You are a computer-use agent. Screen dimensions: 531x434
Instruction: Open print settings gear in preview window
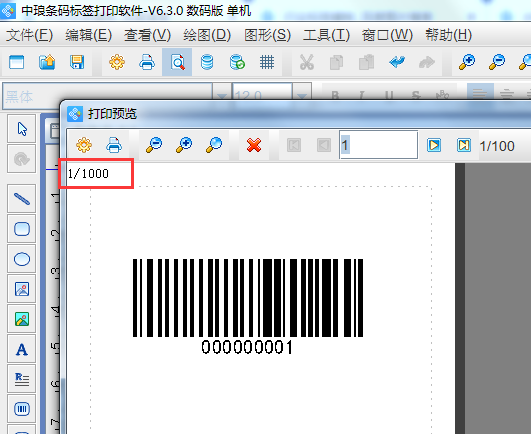[84, 145]
